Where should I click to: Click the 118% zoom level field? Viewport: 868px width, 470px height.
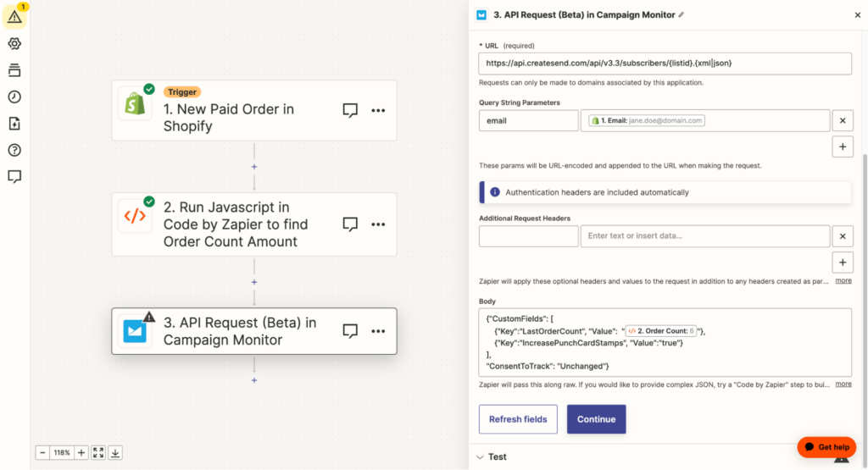click(x=62, y=453)
